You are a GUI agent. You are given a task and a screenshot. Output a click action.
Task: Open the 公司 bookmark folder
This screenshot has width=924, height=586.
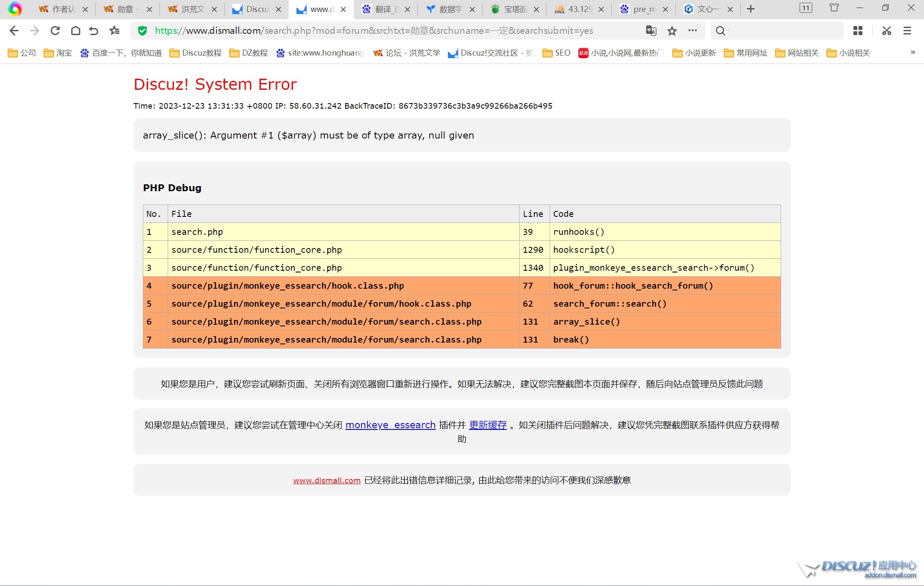[22, 53]
